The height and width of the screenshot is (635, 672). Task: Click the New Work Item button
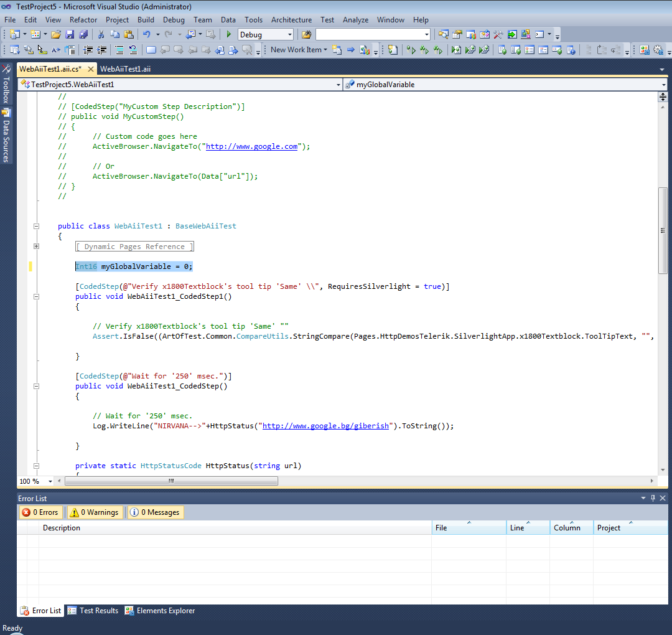click(x=296, y=50)
